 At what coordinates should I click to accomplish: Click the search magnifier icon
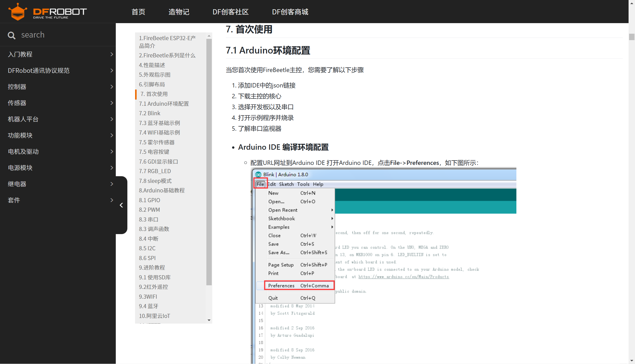point(12,35)
